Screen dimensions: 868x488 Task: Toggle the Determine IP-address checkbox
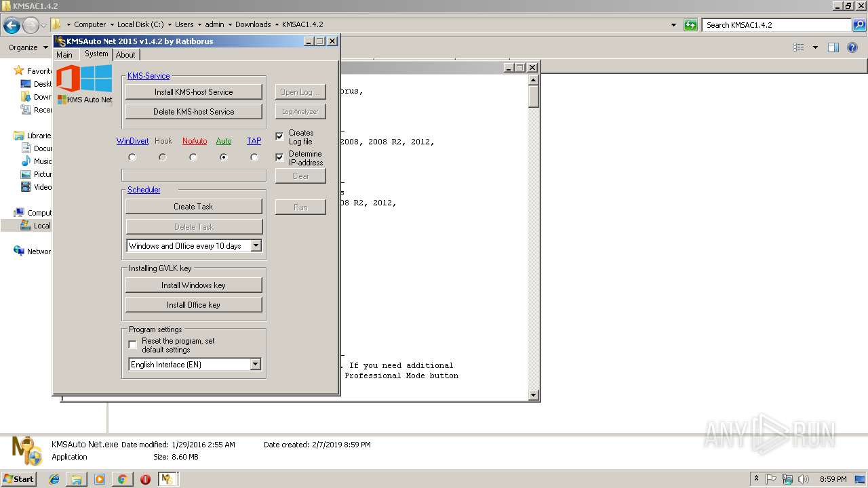(x=279, y=158)
